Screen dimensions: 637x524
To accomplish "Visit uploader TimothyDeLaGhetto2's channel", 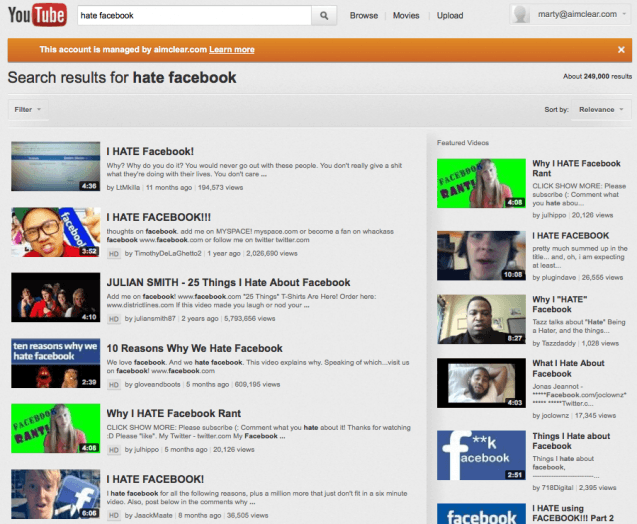I will (168, 253).
